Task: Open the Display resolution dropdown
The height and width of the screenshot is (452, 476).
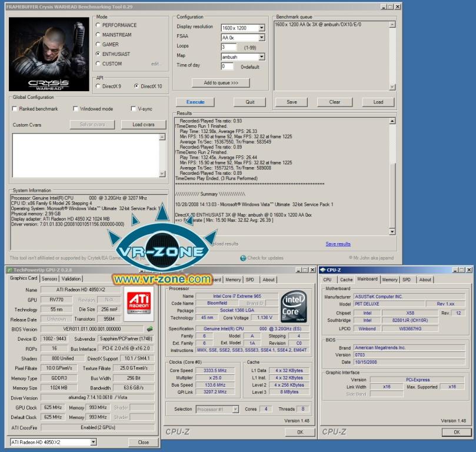Action: click(262, 28)
